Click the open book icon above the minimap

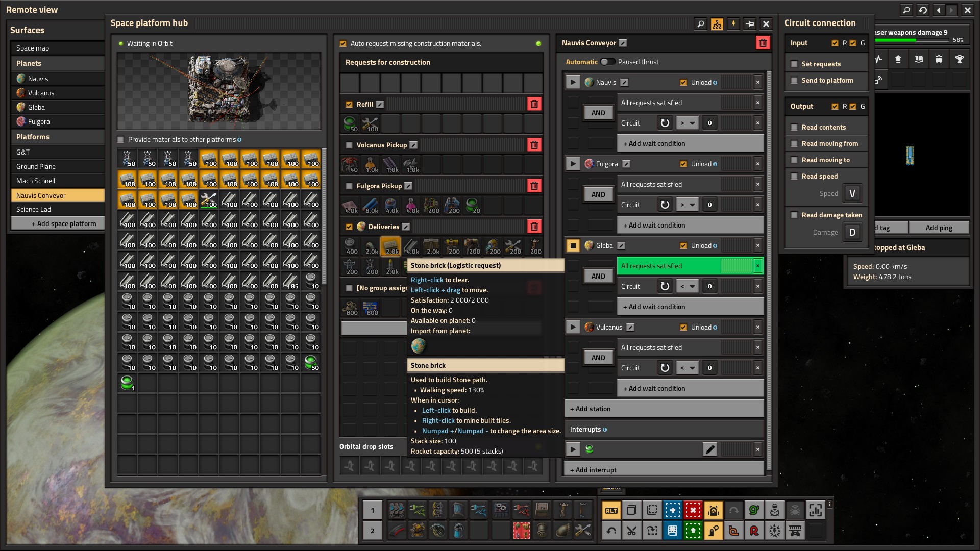tap(919, 59)
